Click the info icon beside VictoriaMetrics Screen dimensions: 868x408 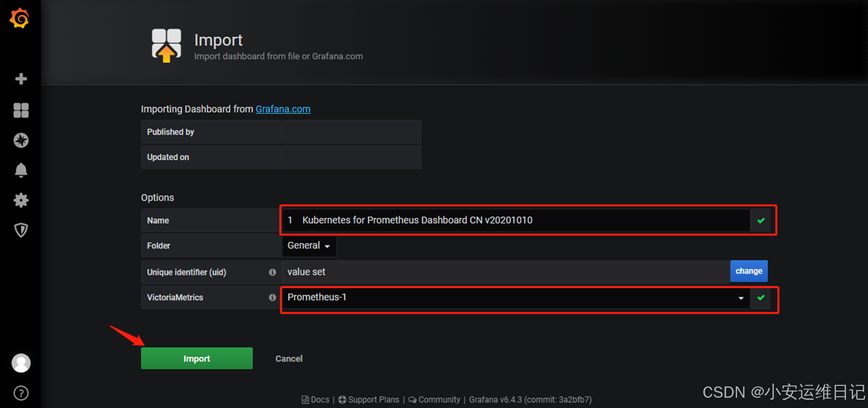(x=272, y=297)
